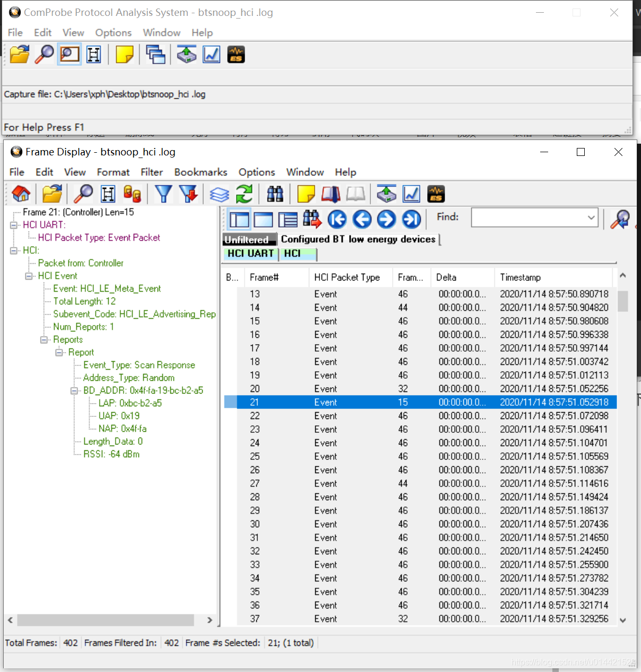Open capture file icon in ComProbe main toolbar

pyautogui.click(x=20, y=54)
